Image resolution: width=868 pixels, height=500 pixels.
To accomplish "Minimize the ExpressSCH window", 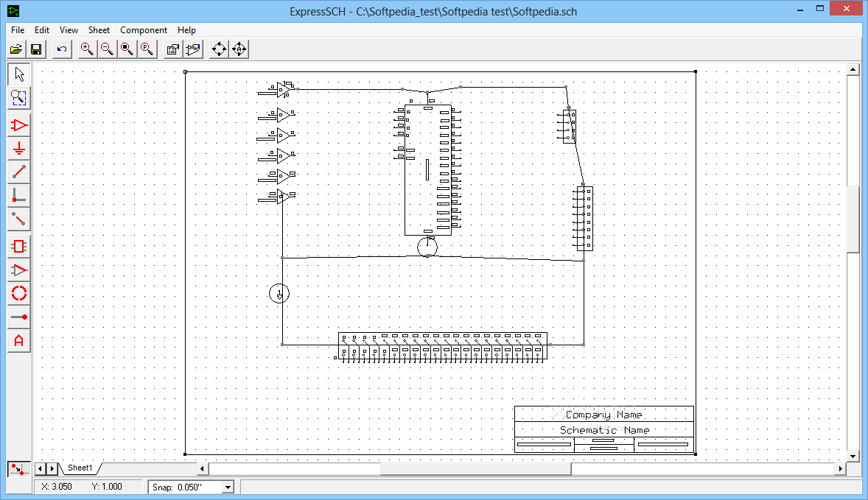I will coord(800,10).
